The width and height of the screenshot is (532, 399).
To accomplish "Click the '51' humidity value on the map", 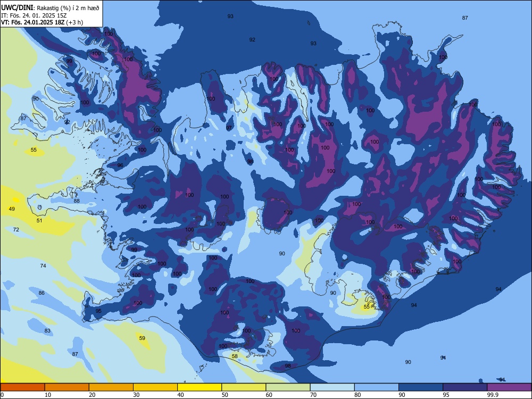I will click(39, 221).
